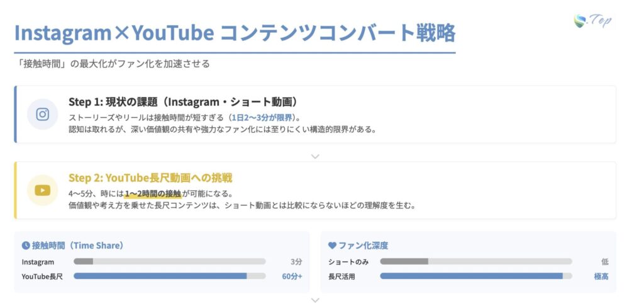Click the YouTube長尺 60分+ progress bar
Image resolution: width=644 pixels, height=303 pixels.
pyautogui.click(x=169, y=276)
